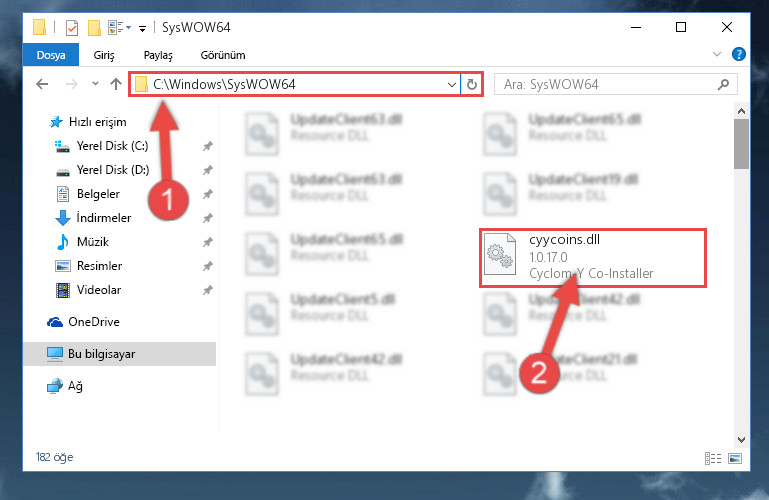The image size is (769, 500).
Task: Expand the address bar history dropdown
Action: pos(452,84)
